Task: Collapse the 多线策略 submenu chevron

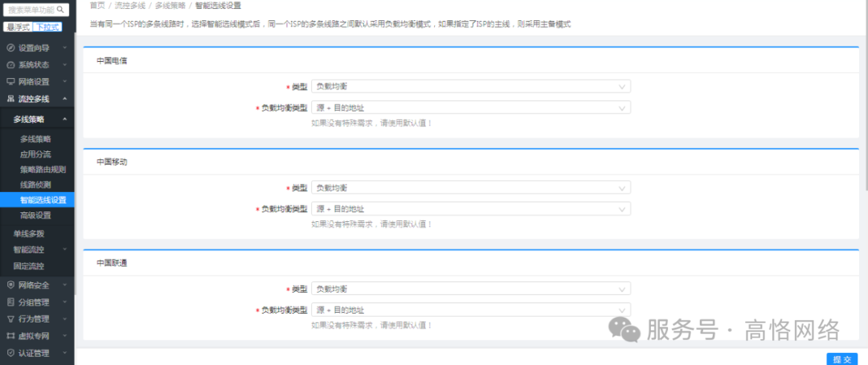Action: click(x=65, y=119)
